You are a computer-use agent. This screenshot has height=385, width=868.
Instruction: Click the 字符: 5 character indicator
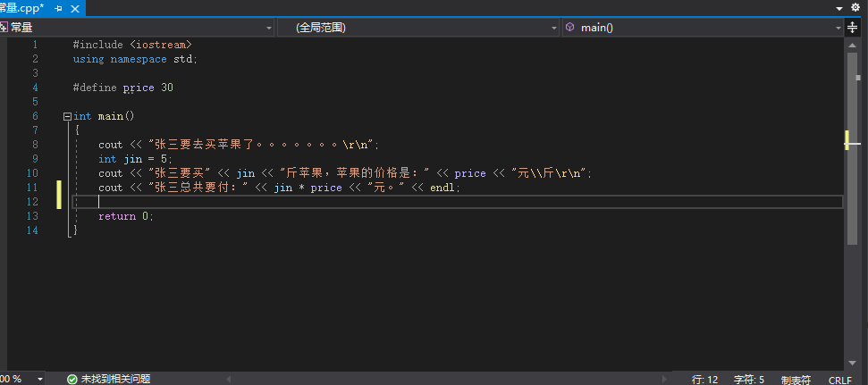pyautogui.click(x=749, y=380)
